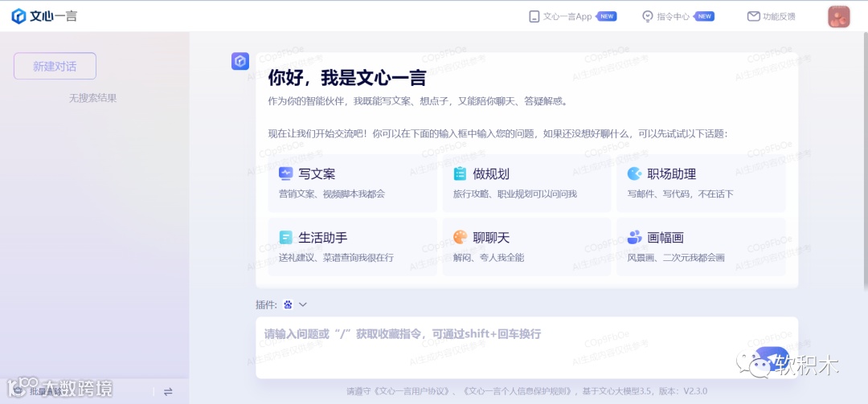Click 批量删除 at the sidebar bottom
The width and height of the screenshot is (868, 404).
point(44,390)
